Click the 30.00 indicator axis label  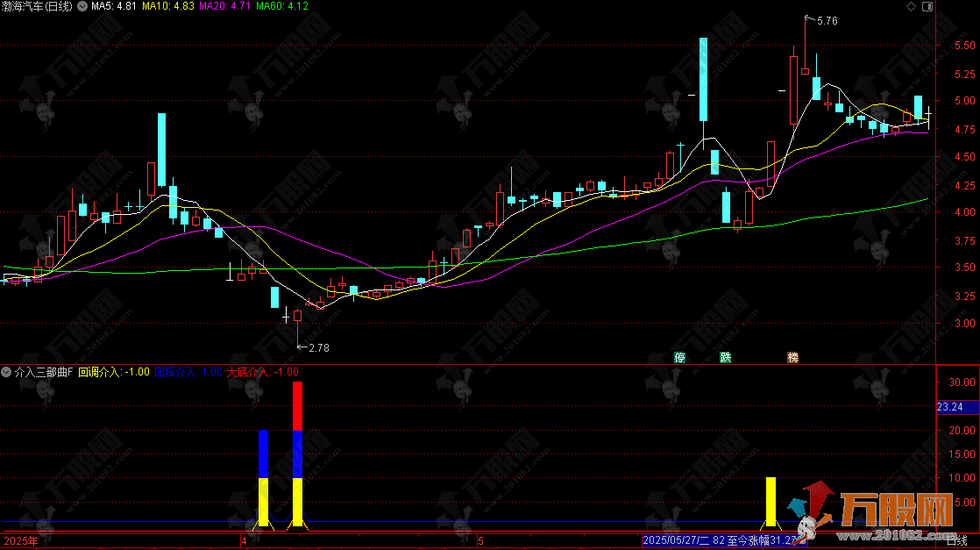tap(962, 382)
